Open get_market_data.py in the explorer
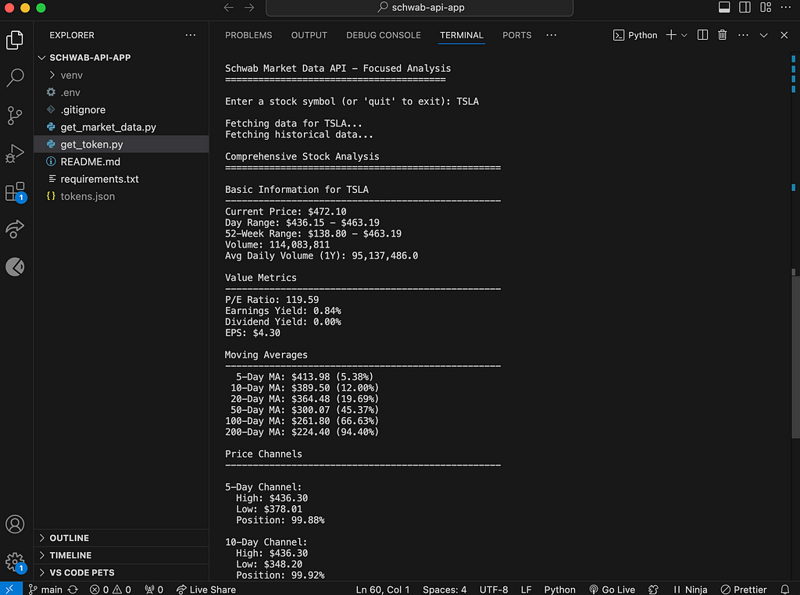This screenshot has width=800, height=595. pos(108,127)
